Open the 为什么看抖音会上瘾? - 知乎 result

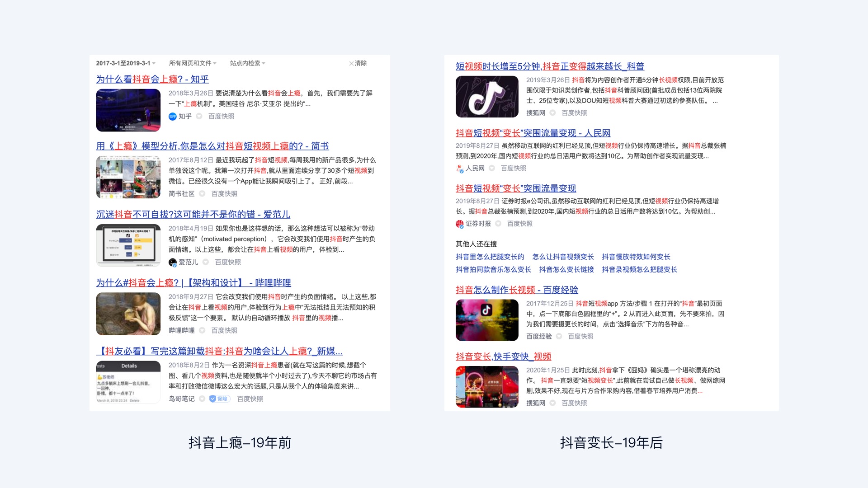point(152,79)
